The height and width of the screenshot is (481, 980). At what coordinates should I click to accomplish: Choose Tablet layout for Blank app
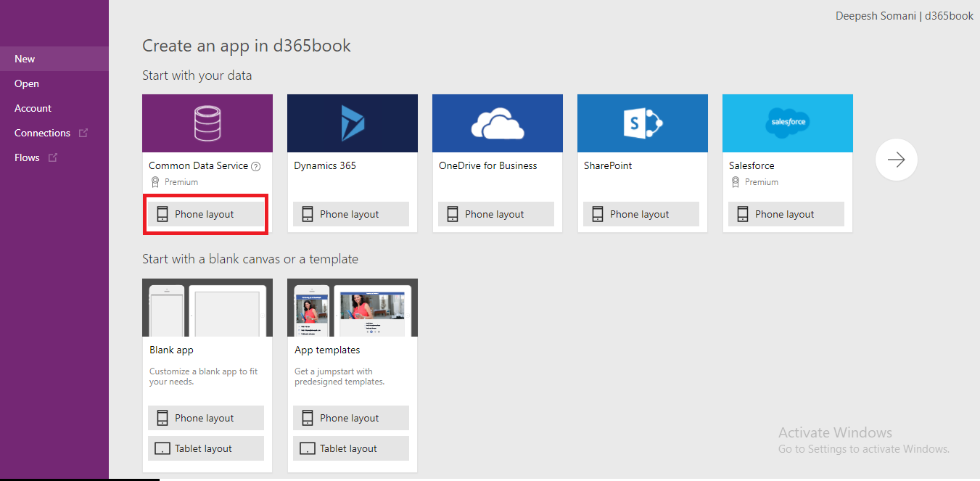[206, 448]
